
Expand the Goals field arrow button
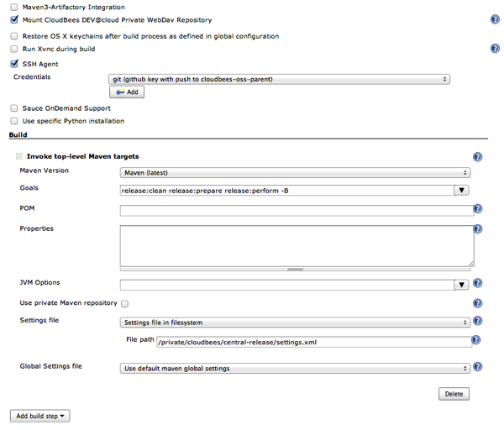[461, 191]
